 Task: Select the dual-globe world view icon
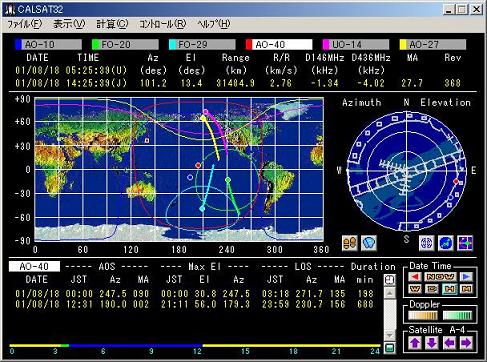coord(427,243)
